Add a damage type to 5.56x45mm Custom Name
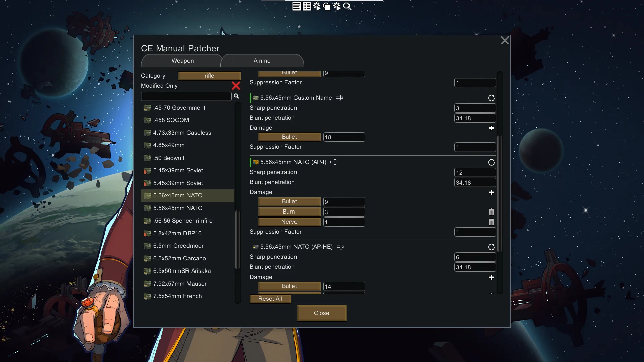The height and width of the screenshot is (362, 644). 491,128
